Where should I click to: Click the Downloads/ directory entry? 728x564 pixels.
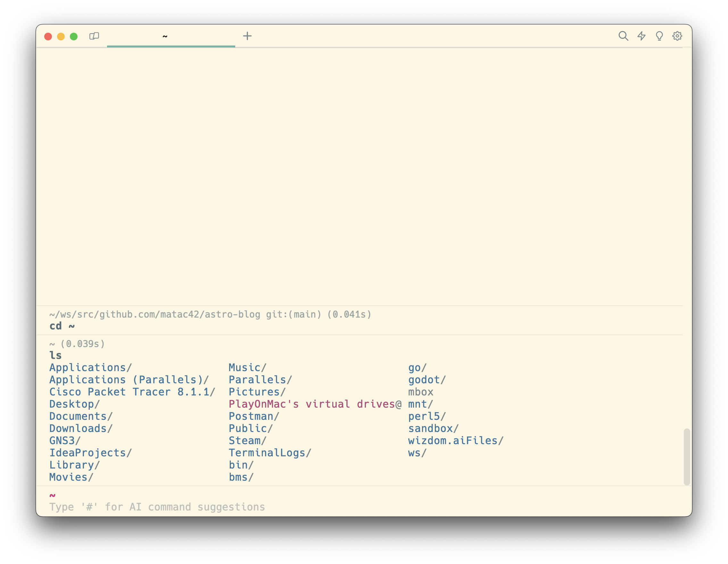[x=81, y=428]
